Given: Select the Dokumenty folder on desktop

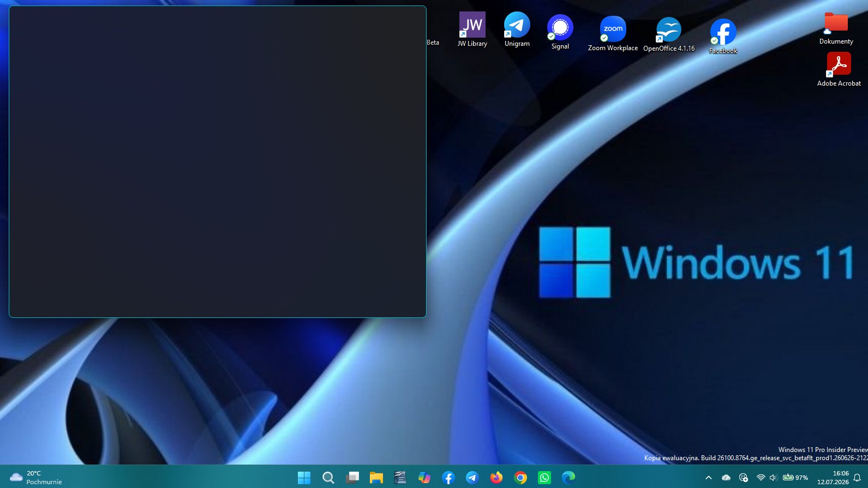Looking at the screenshot, I should click(x=836, y=29).
